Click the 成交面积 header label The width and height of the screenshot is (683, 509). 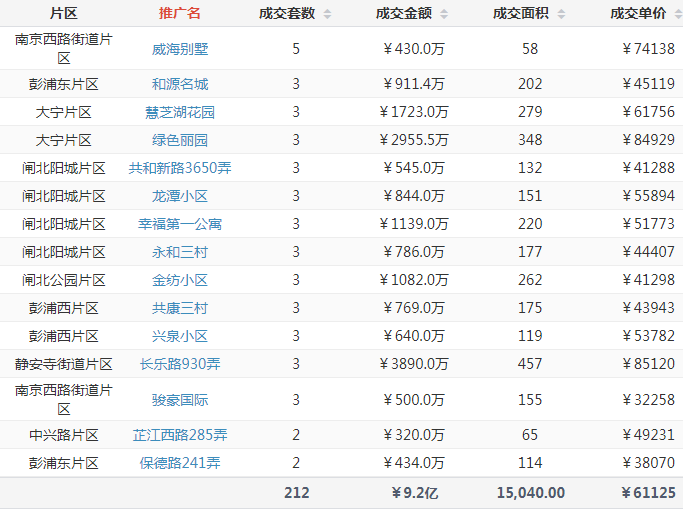click(521, 13)
